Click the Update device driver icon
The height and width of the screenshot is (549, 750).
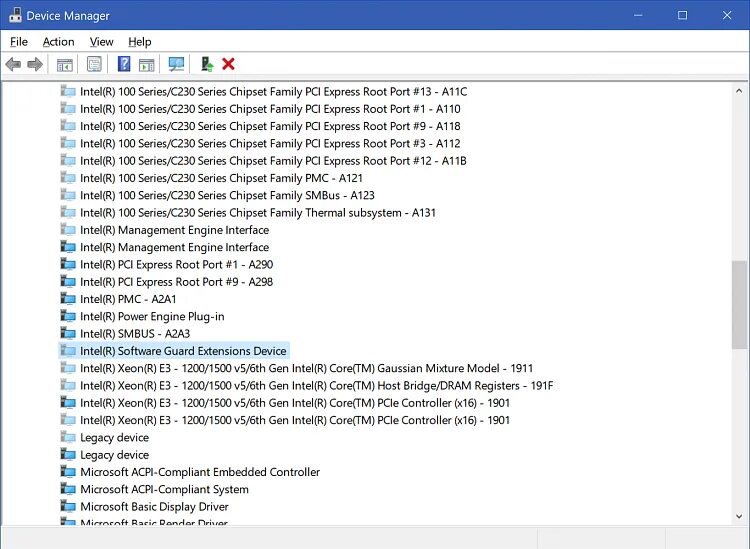207,64
